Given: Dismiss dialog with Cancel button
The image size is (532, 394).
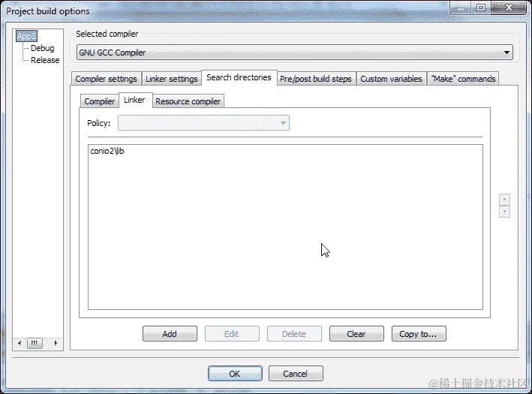Looking at the screenshot, I should tap(296, 373).
